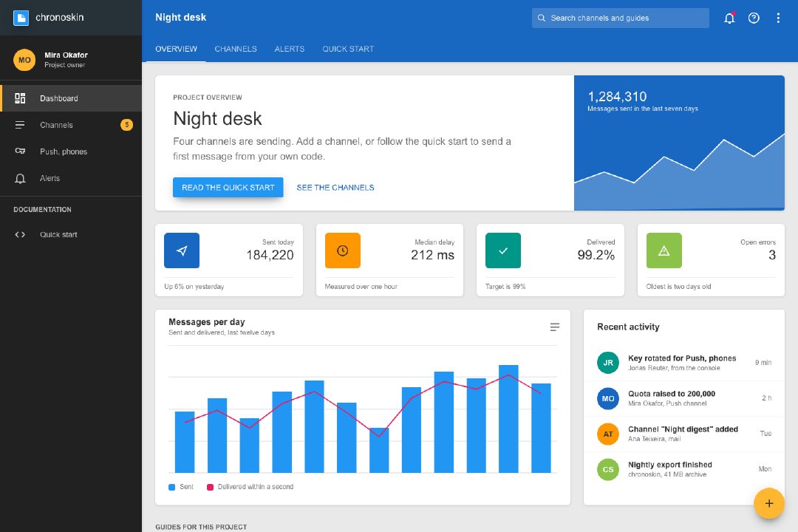Click the Sent today paper plane icon
798x532 pixels.
tap(182, 250)
